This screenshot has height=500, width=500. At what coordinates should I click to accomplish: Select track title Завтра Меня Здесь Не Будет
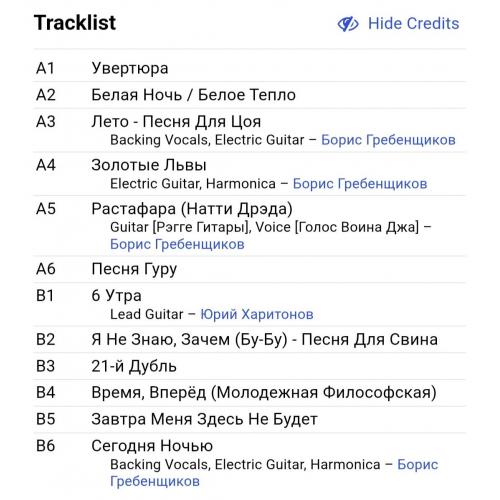204,419
